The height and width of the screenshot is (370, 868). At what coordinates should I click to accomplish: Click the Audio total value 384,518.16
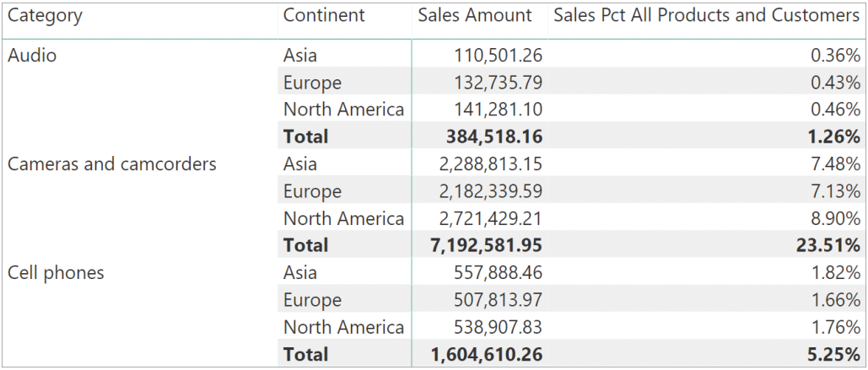[485, 137]
